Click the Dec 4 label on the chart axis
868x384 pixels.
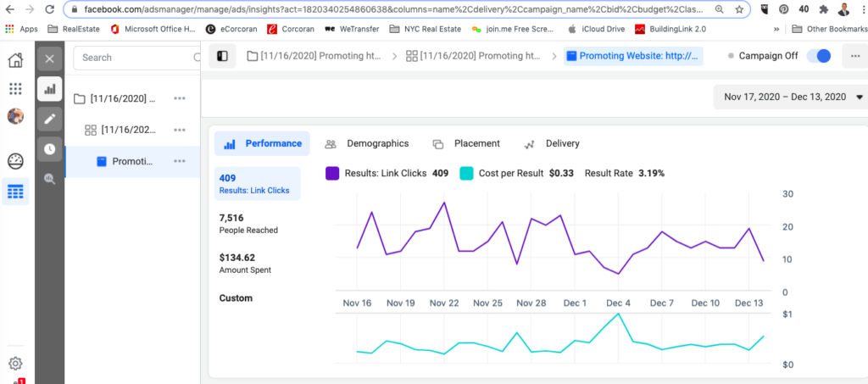[618, 303]
